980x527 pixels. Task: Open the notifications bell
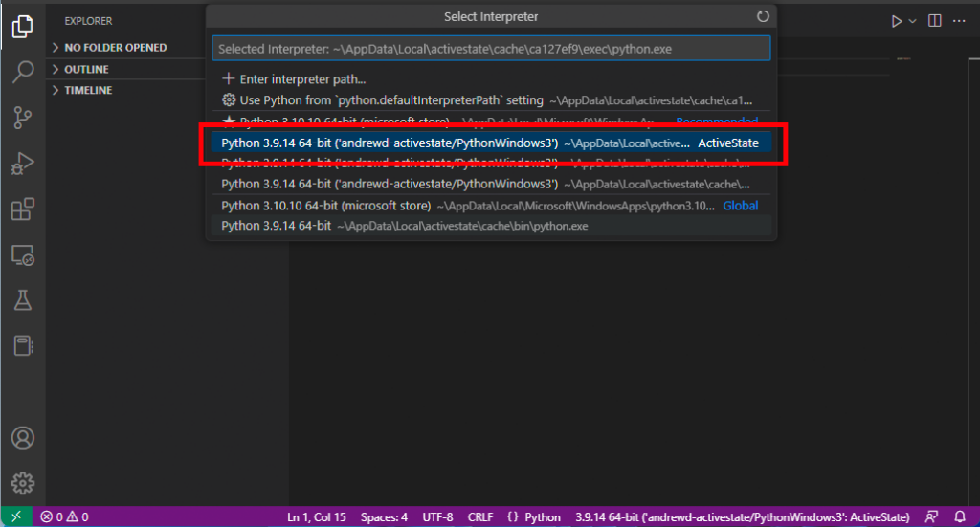coord(960,516)
